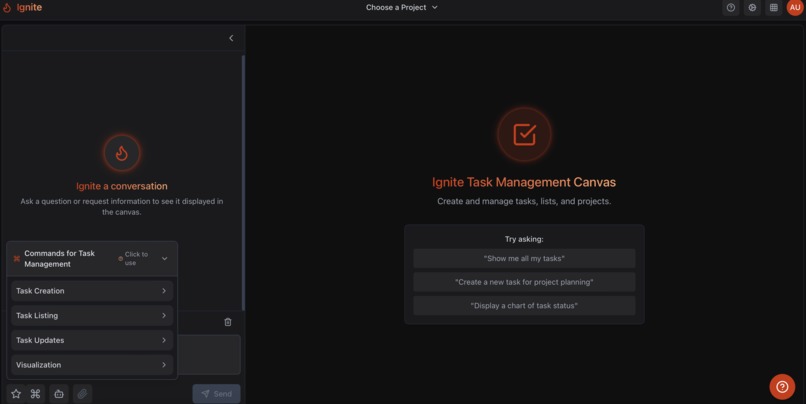Click the Send button
The height and width of the screenshot is (404, 806).
click(216, 394)
